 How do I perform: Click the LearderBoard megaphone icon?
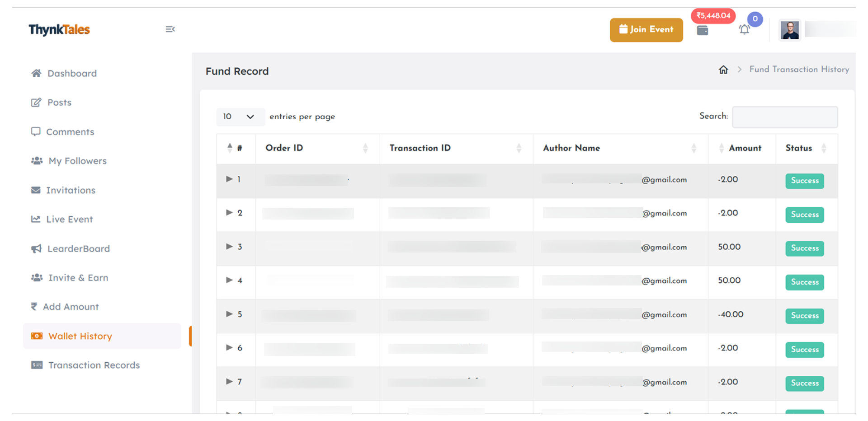(36, 248)
